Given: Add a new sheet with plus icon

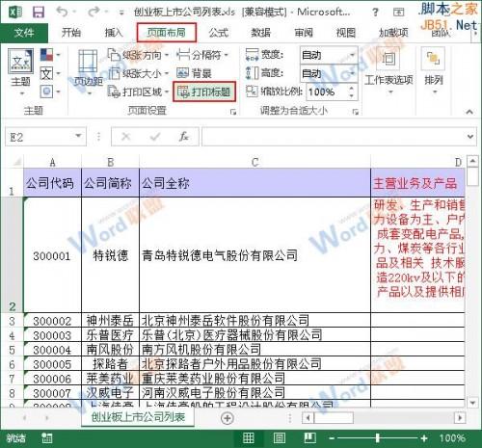Looking at the screenshot, I should coord(227,418).
